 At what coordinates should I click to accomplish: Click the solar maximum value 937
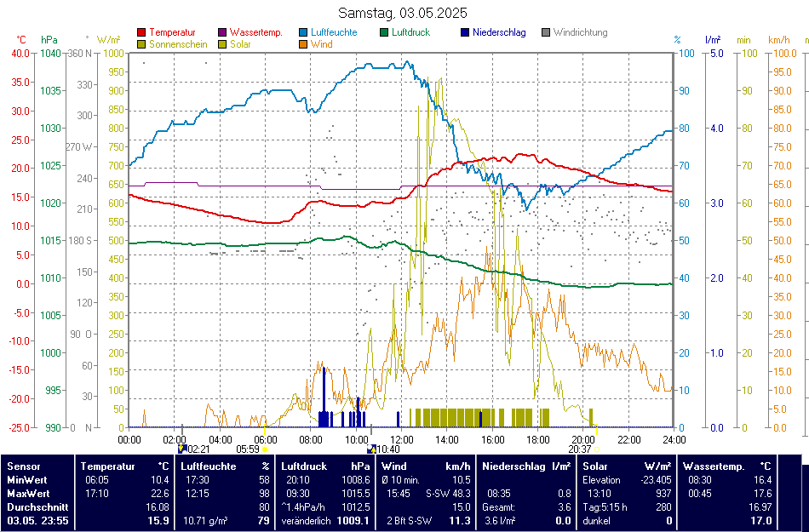point(663,494)
